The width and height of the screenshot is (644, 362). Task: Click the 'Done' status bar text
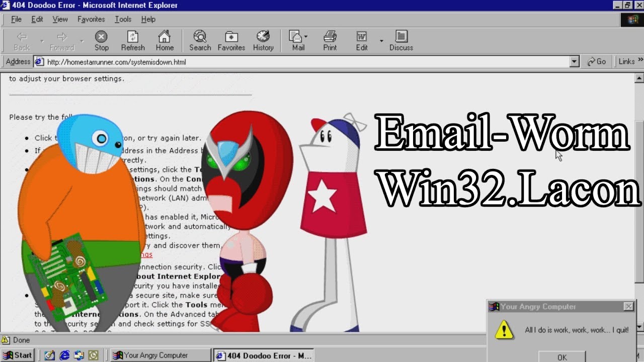click(22, 340)
